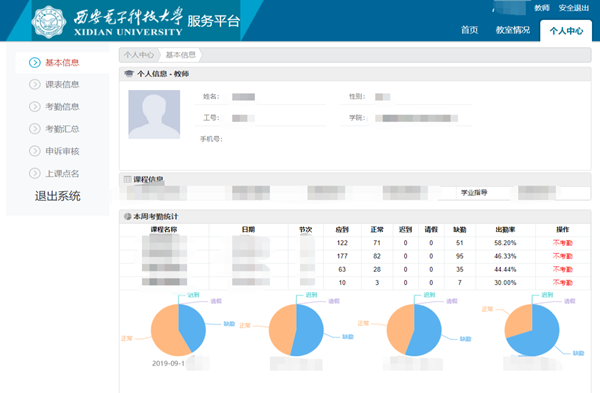
Task: Click the 手机号 field label
Action: click(211, 139)
